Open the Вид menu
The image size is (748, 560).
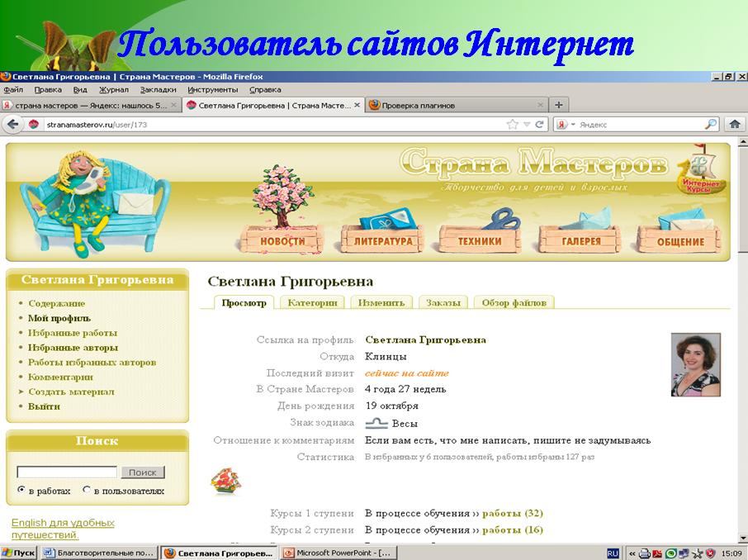click(x=80, y=90)
